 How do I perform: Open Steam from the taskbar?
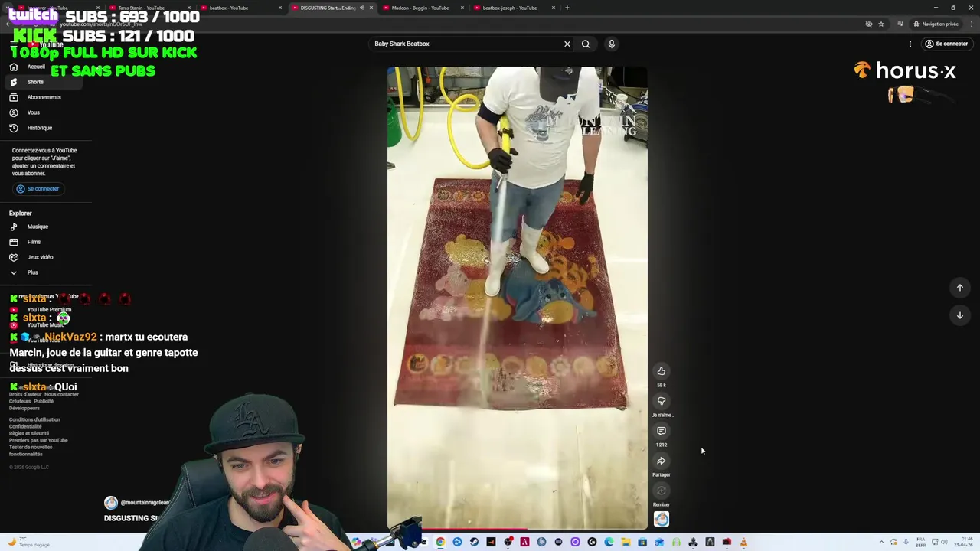tap(474, 543)
